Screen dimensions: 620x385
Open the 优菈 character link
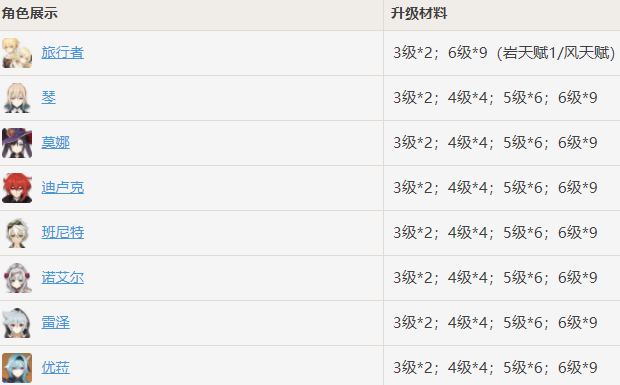click(x=55, y=368)
